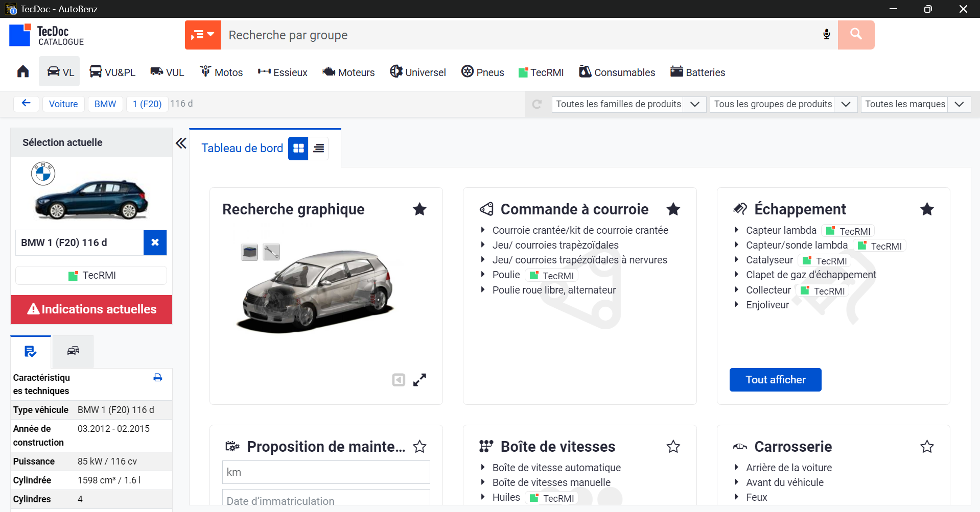Open TecRMI badge next to Capteur lambda
Viewport: 980px width, 512px height.
(848, 231)
